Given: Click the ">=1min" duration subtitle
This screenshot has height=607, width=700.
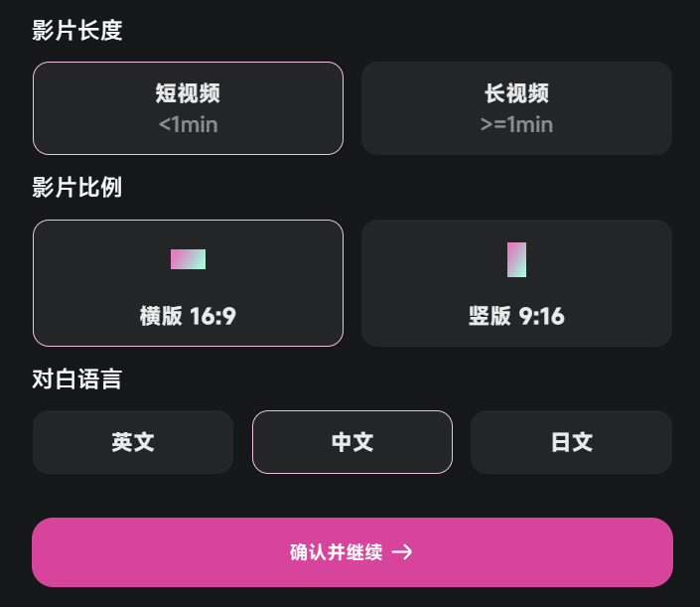Looking at the screenshot, I should [x=516, y=125].
